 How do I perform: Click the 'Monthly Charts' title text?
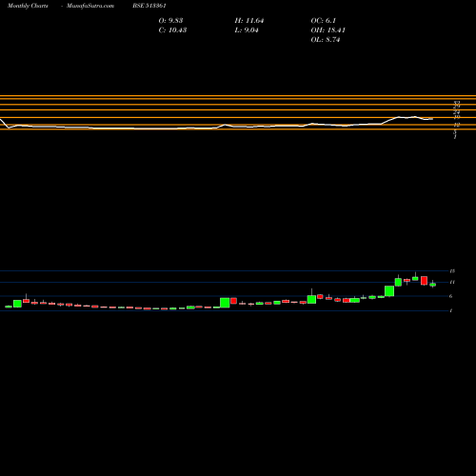tap(28, 6)
